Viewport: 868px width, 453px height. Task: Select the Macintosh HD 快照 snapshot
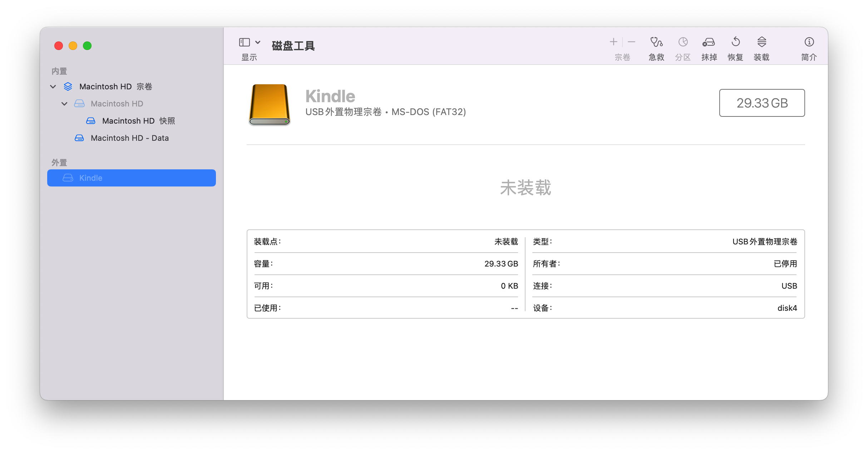139,121
